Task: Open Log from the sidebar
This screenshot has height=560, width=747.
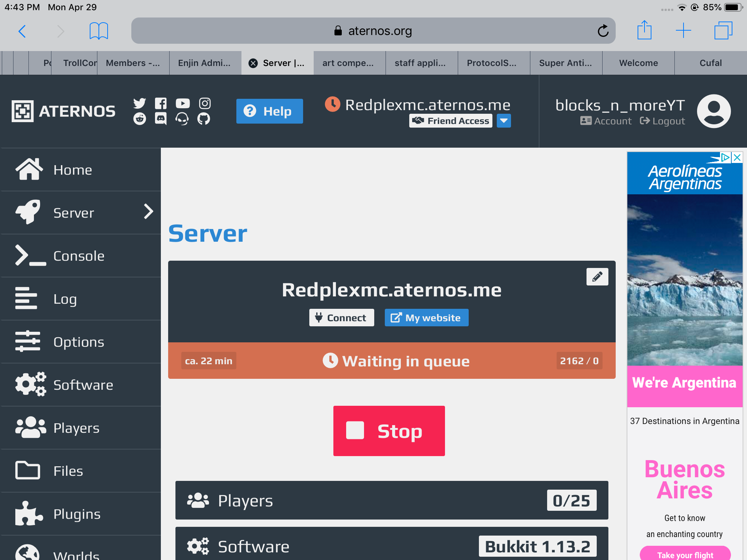Action: [80, 299]
